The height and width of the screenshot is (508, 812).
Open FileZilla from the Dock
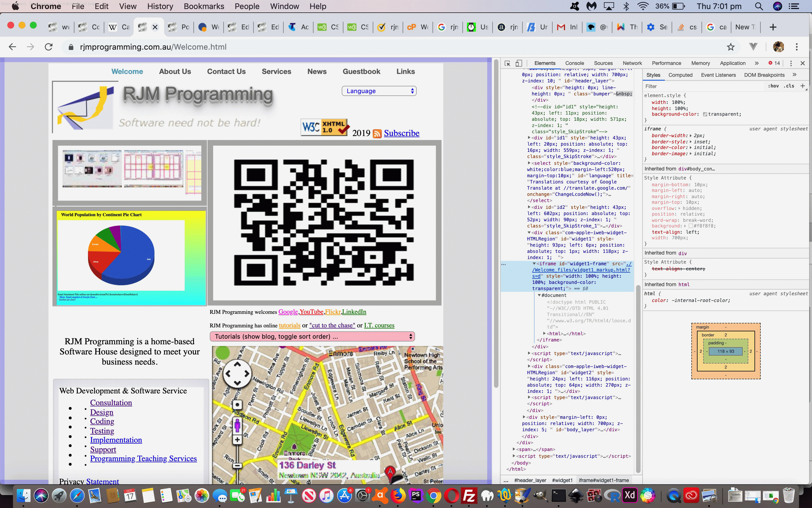[x=469, y=496]
